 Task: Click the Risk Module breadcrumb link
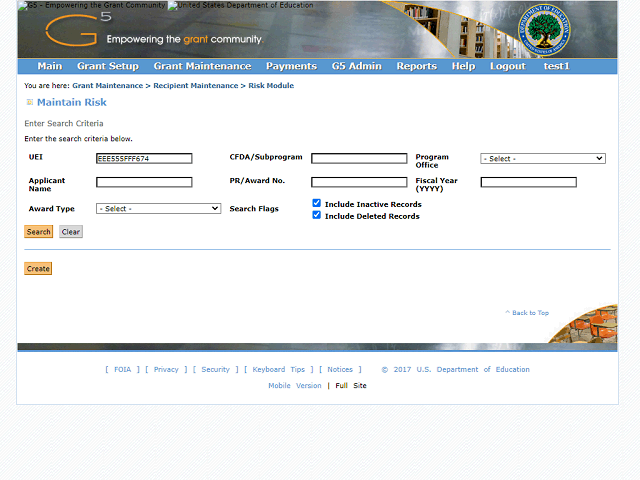(x=271, y=86)
